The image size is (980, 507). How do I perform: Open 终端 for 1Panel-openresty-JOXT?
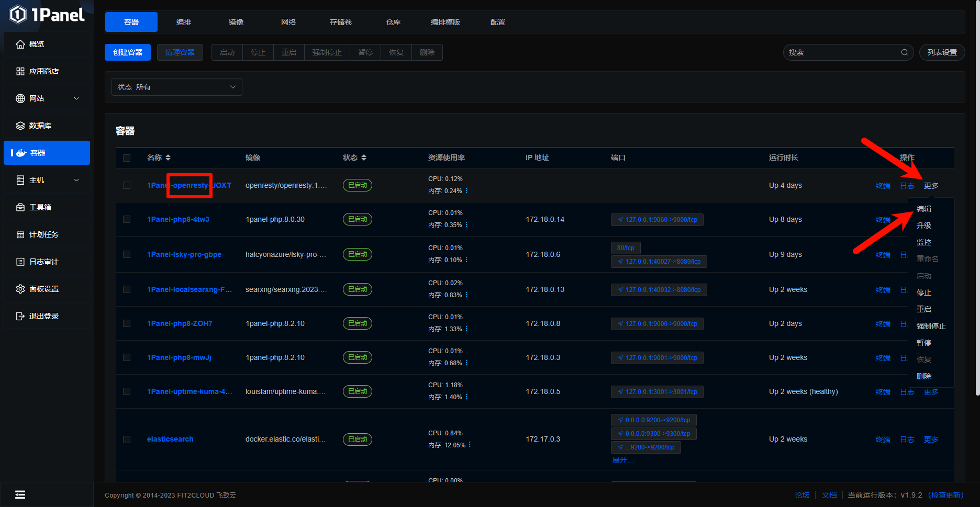point(883,186)
